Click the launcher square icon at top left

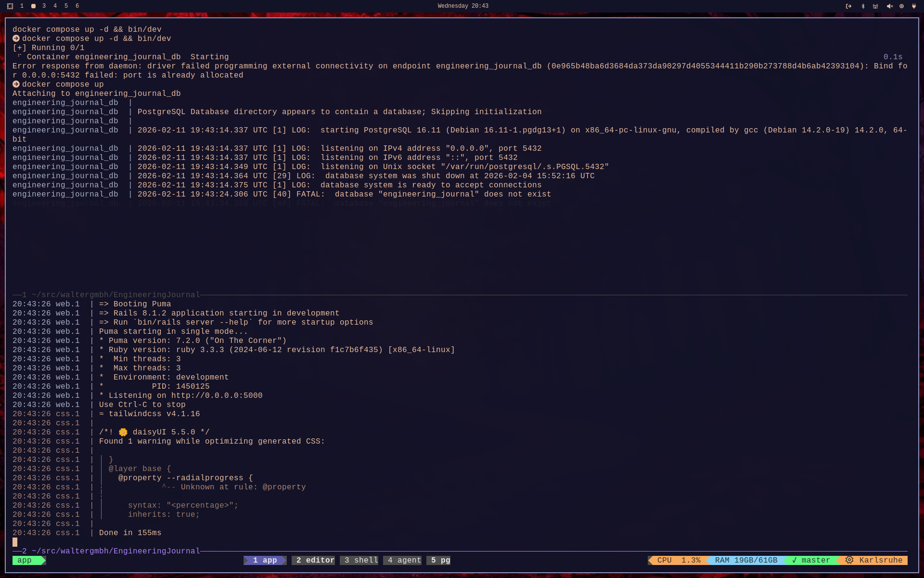point(10,6)
